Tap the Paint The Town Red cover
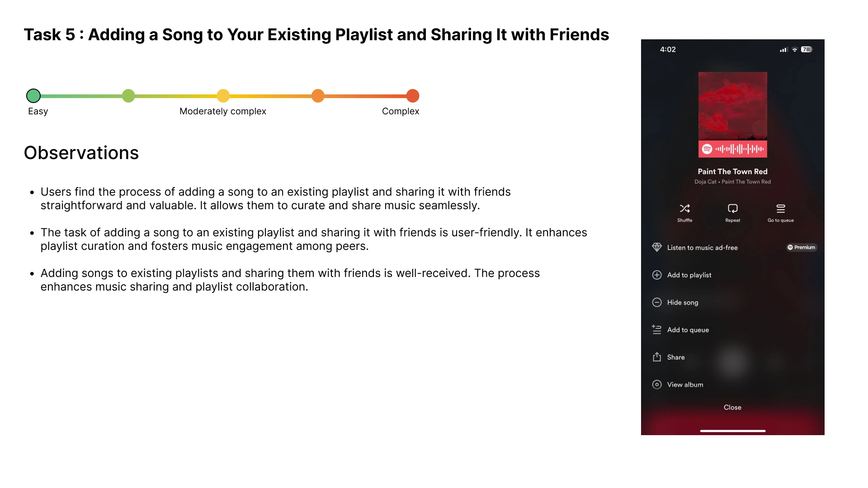The height and width of the screenshot is (488, 868). [732, 106]
